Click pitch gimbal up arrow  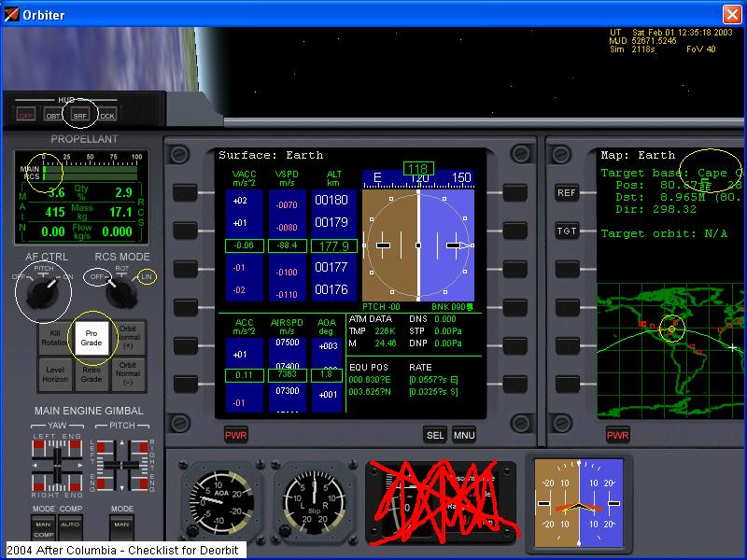tap(122, 442)
